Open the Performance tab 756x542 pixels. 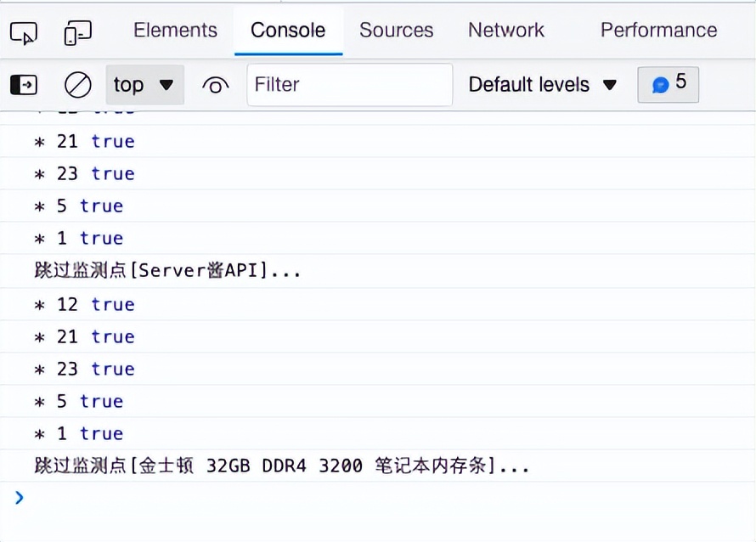point(658,30)
